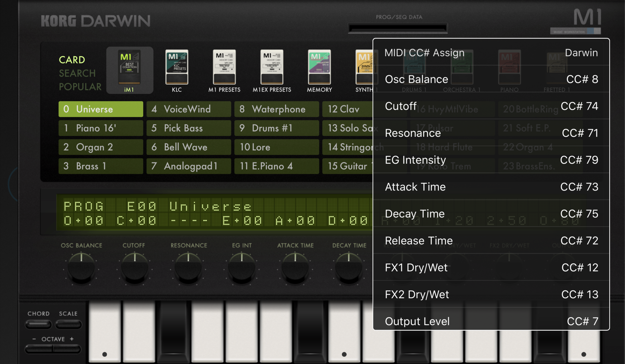Play the leftmost dotted white key
Screen dimensions: 625x364
click(x=105, y=332)
